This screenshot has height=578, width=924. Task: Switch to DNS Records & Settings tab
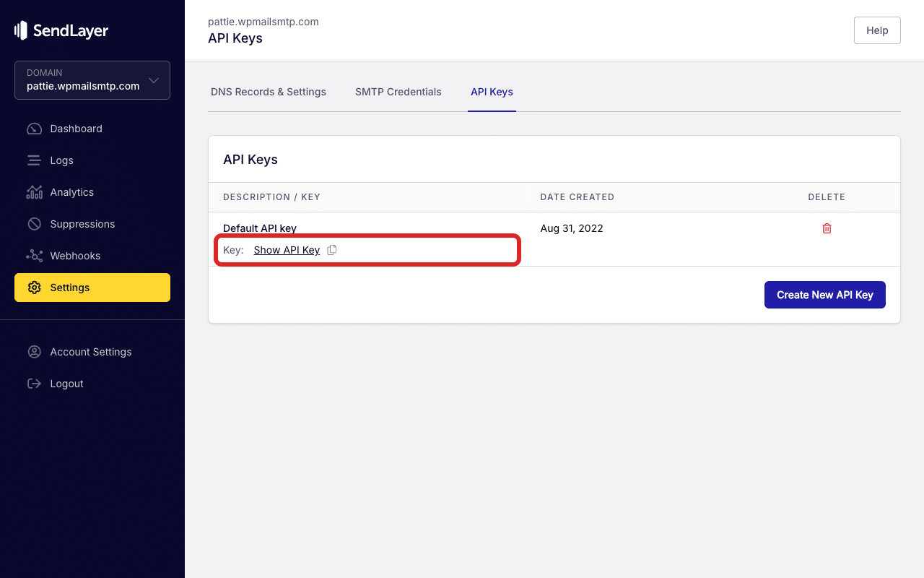click(x=269, y=92)
